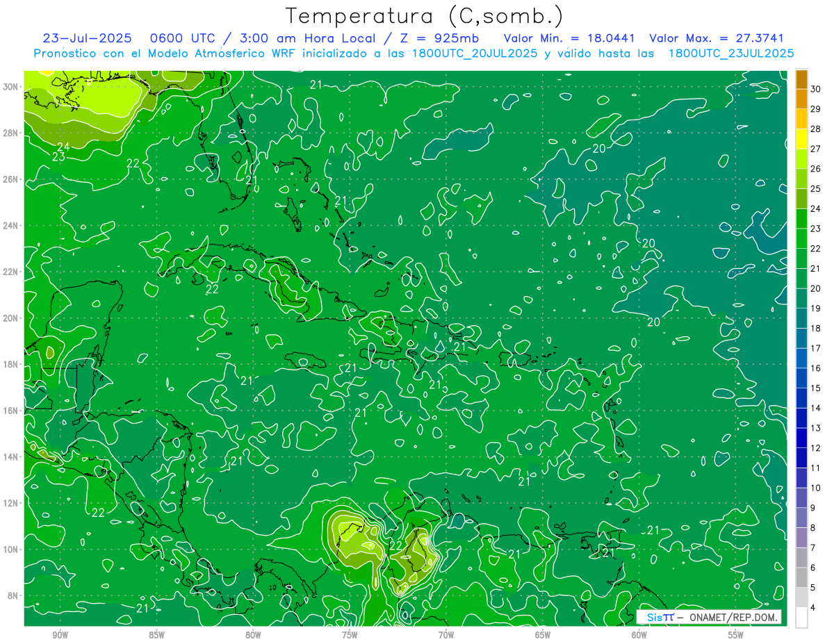Click the 'SisTT - ONAMET/REP.DOM.' logo box
Viewport: 834px width, 644px height.
click(x=709, y=618)
